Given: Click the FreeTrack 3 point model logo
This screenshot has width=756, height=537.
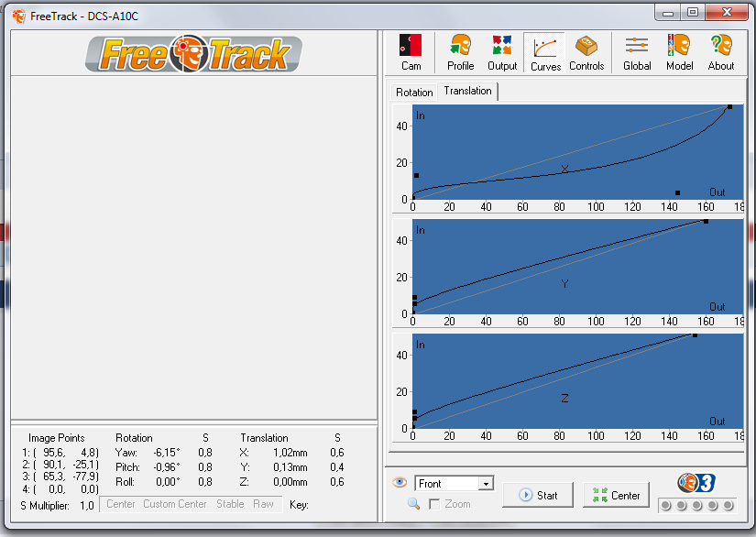Looking at the screenshot, I should [x=696, y=483].
